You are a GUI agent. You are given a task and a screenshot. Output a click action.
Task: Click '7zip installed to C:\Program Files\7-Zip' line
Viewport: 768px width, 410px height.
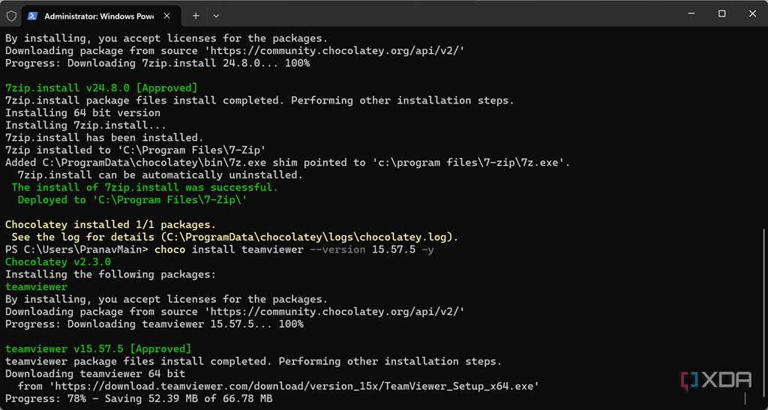pyautogui.click(x=136, y=150)
